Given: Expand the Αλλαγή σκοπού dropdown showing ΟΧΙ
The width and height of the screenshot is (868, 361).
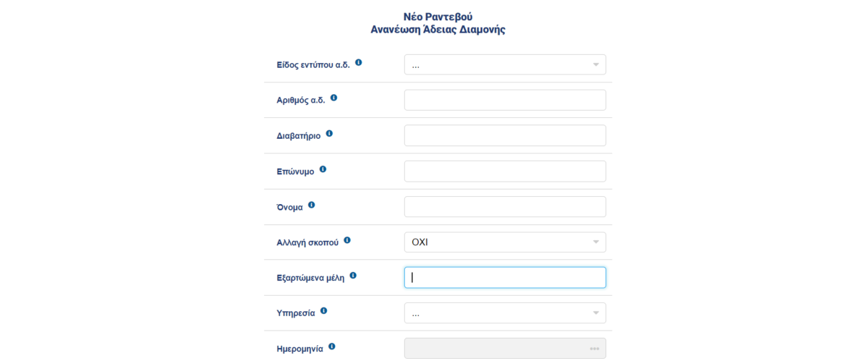Looking at the screenshot, I should tap(505, 242).
